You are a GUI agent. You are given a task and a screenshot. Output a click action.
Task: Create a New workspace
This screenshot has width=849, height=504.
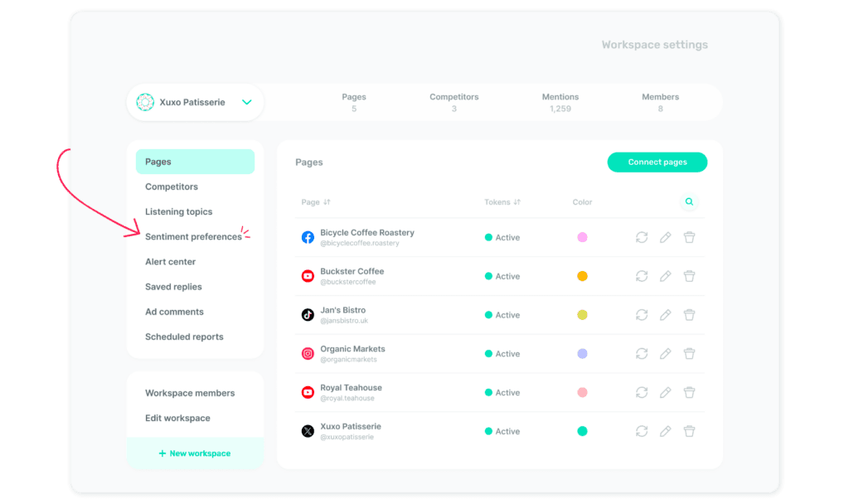pyautogui.click(x=195, y=453)
